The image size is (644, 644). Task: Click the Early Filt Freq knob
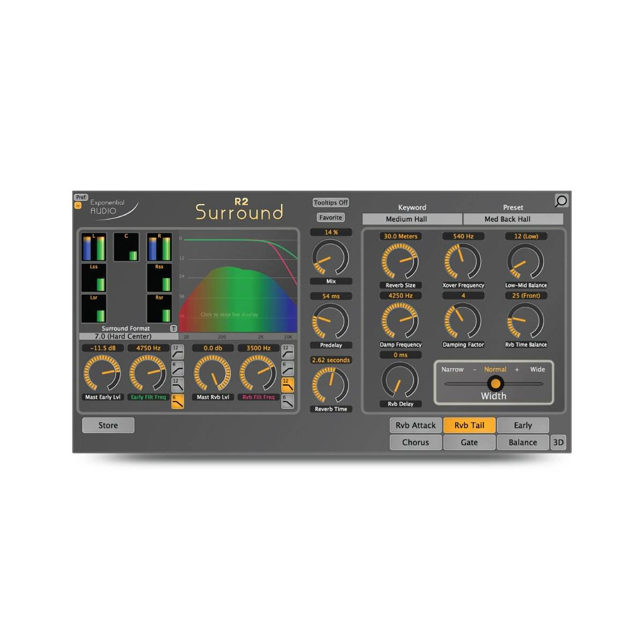point(148,374)
